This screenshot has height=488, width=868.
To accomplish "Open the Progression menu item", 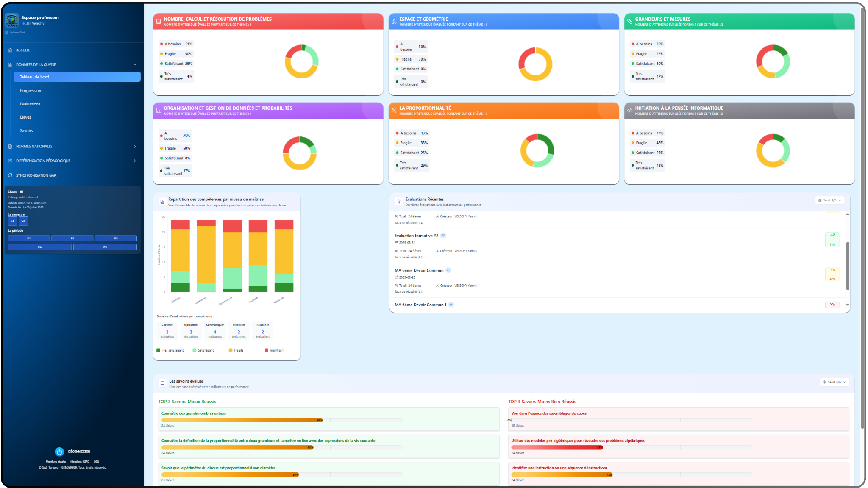I will (x=31, y=91).
